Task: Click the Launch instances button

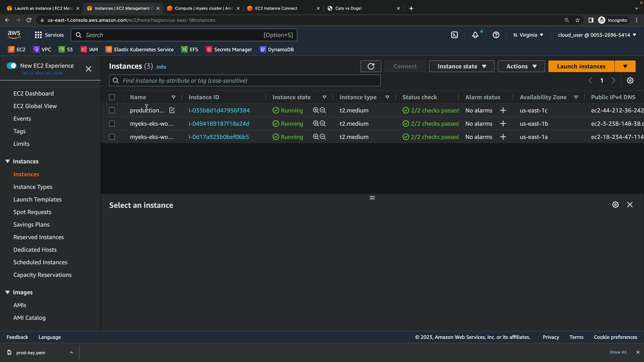Action: (581, 66)
